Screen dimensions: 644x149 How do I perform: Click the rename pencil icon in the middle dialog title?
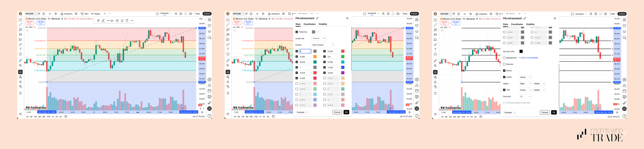pyautogui.click(x=317, y=18)
